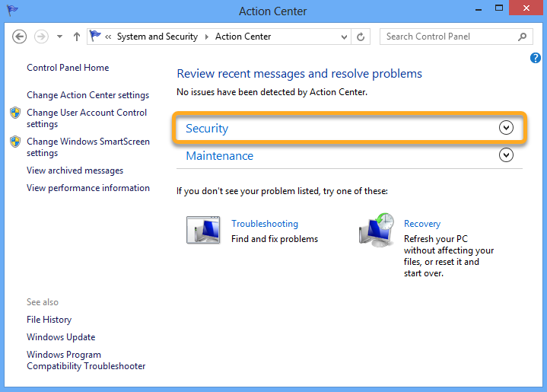Expand the Maintenance section chevron
Screen dimensions: 547x392
(507, 155)
